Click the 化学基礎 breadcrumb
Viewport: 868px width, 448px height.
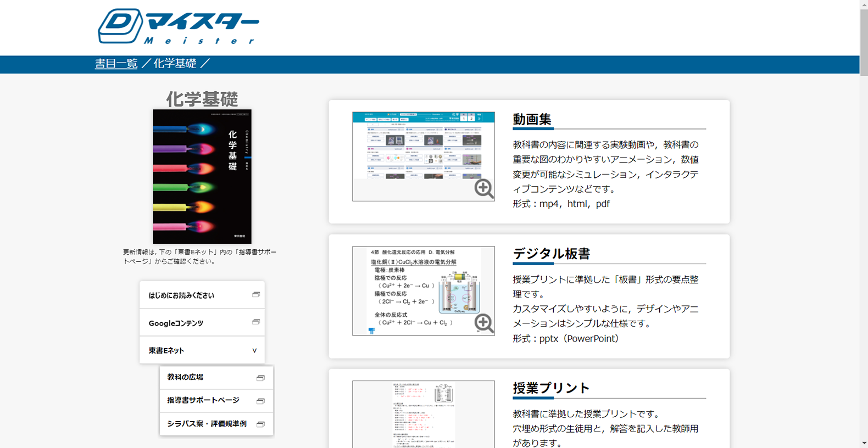pos(175,64)
